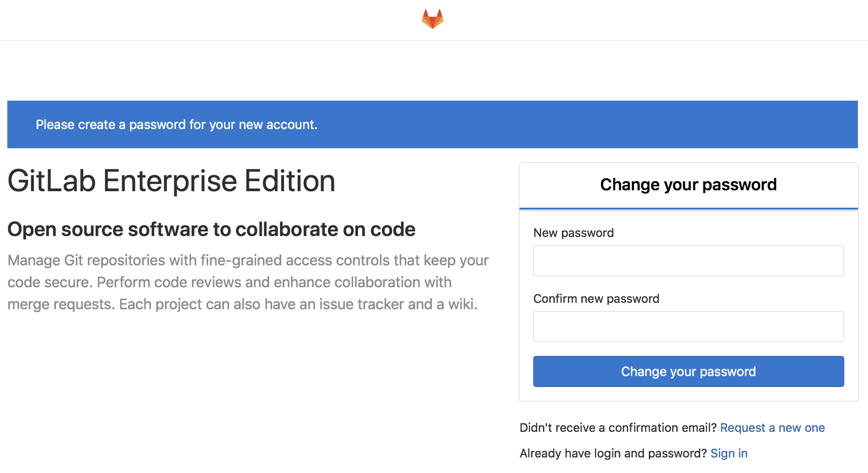Viewport: 868px width, 473px height.
Task: Click the Sign in link
Action: [x=729, y=453]
